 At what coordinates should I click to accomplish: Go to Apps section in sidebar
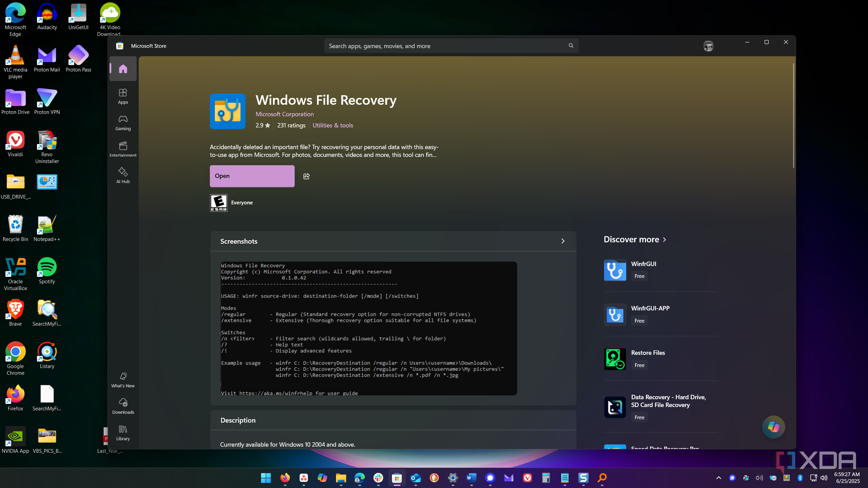123,96
